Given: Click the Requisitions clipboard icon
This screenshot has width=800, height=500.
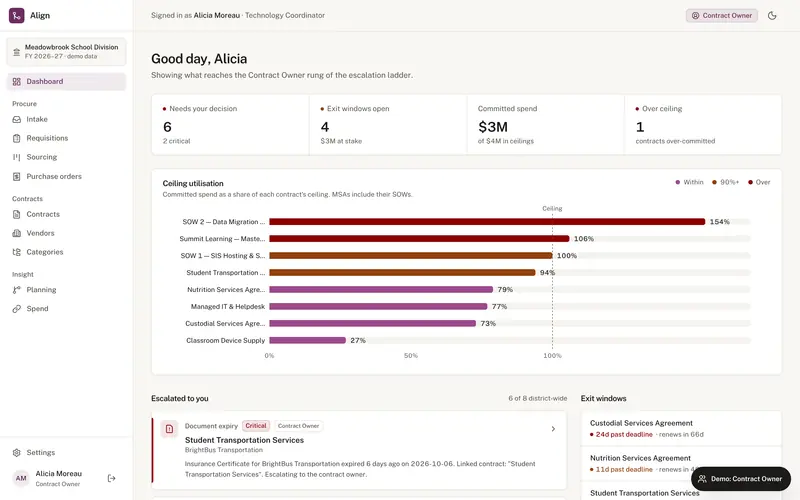Looking at the screenshot, I should 16,138.
